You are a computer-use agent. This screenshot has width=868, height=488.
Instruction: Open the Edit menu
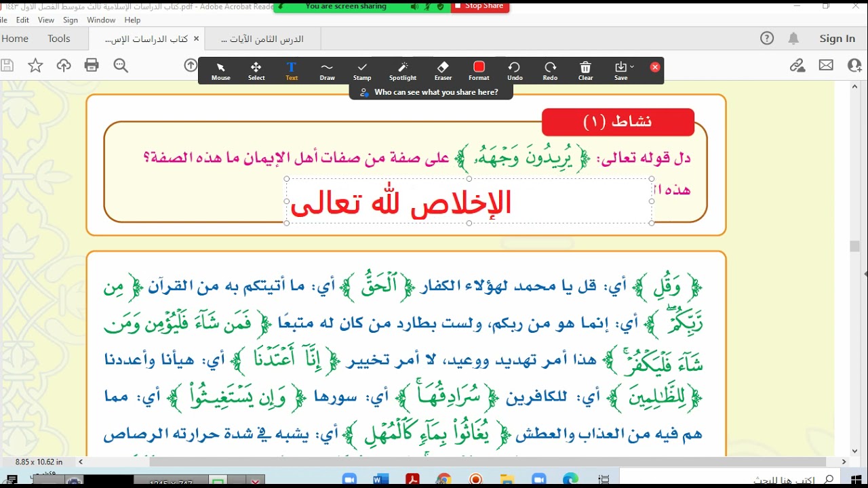[23, 20]
